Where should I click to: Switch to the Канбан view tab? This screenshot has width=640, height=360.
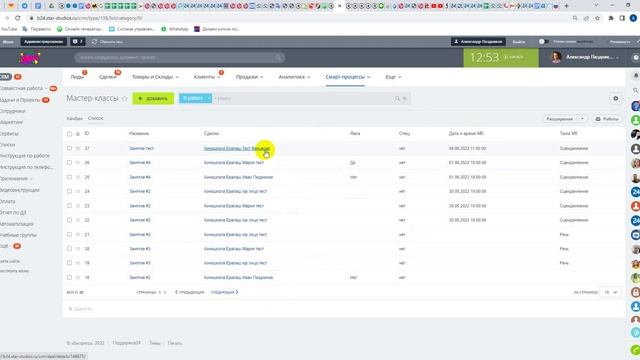pyautogui.click(x=74, y=118)
